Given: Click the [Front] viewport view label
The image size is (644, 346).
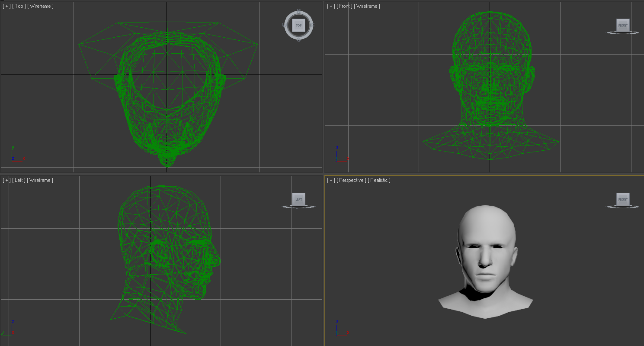Looking at the screenshot, I should coord(344,6).
